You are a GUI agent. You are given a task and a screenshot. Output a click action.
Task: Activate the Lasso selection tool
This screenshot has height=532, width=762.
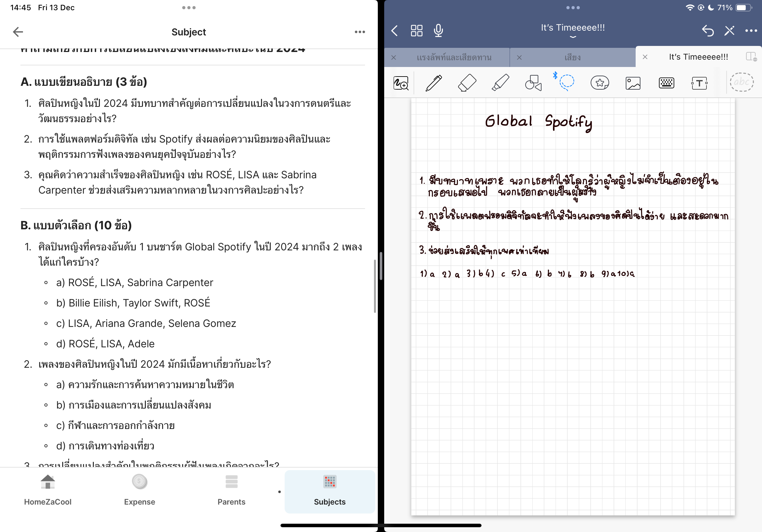[566, 82]
